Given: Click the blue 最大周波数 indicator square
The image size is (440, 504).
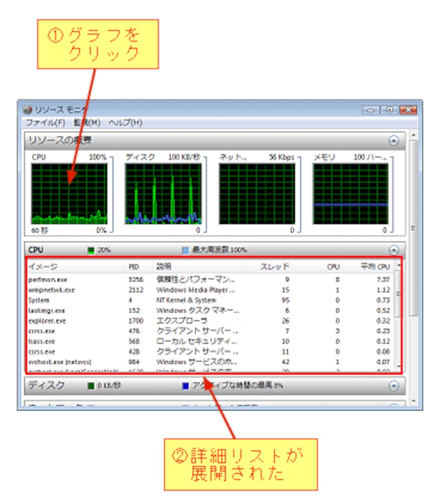Looking at the screenshot, I should [185, 250].
